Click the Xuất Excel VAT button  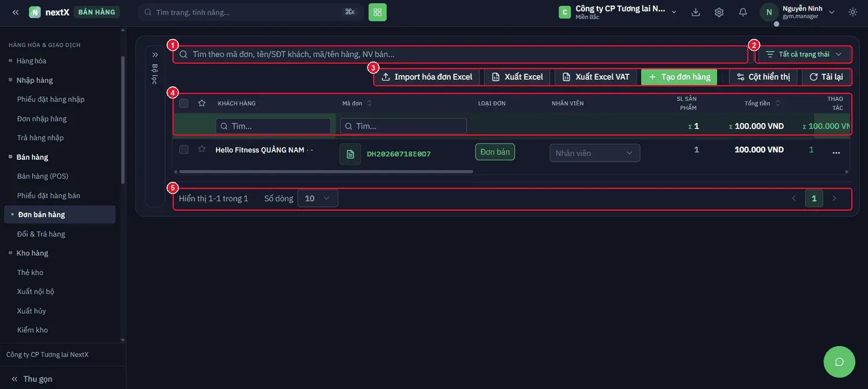[x=596, y=77]
